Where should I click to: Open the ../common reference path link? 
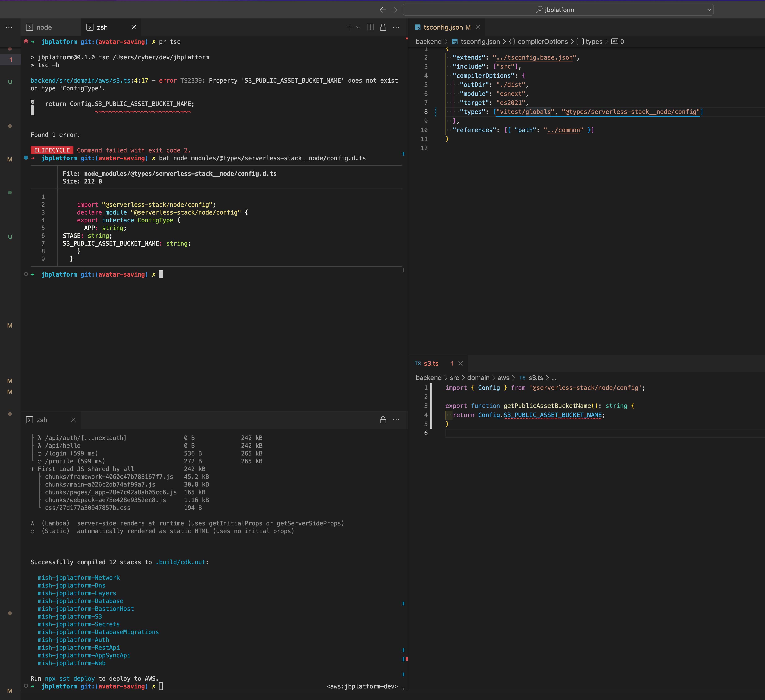click(564, 130)
